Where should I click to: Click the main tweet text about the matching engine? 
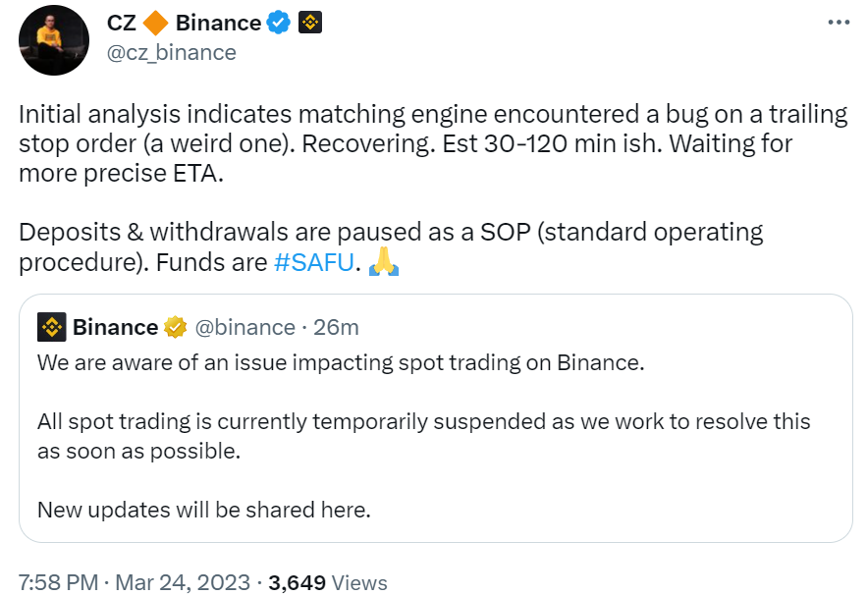click(432, 144)
